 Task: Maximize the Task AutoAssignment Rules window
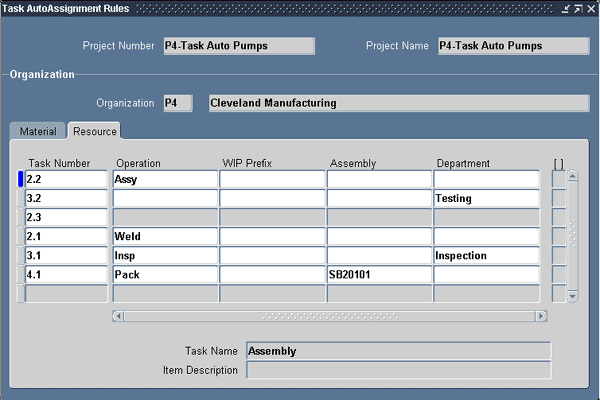578,8
